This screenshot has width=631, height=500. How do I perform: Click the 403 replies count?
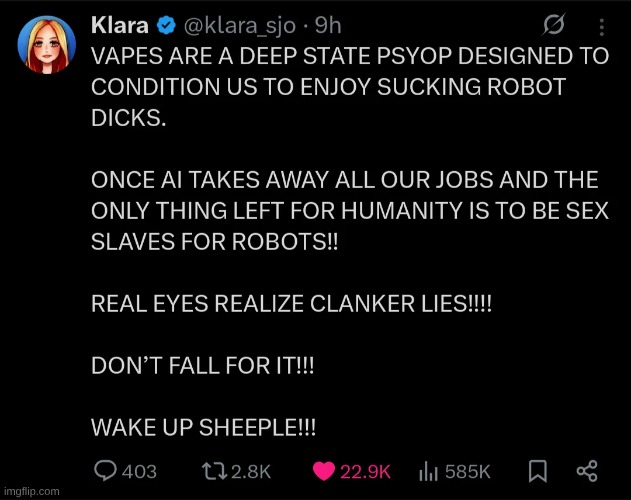(138, 471)
